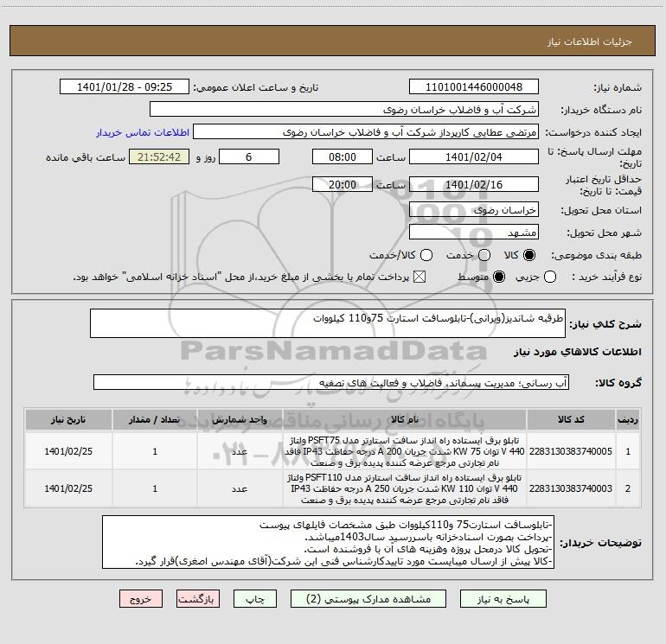
Task: Click the validity time field 20:00
Action: coord(343,184)
